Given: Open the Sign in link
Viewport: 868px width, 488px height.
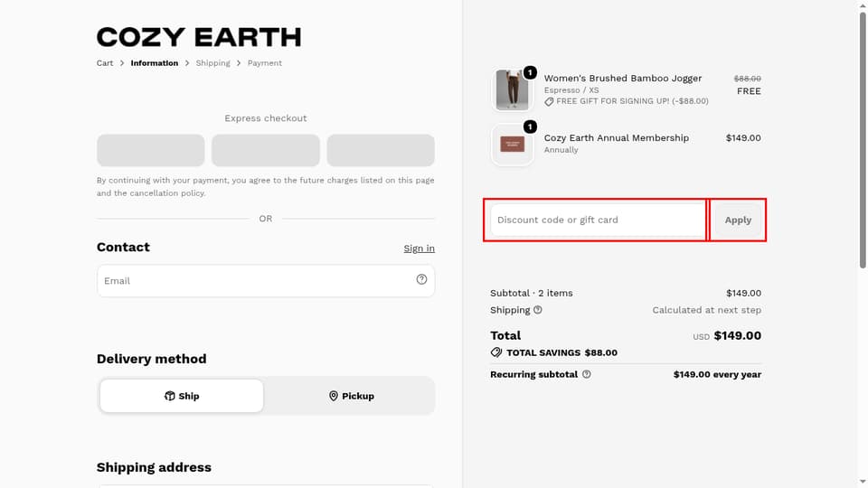Looking at the screenshot, I should 419,249.
